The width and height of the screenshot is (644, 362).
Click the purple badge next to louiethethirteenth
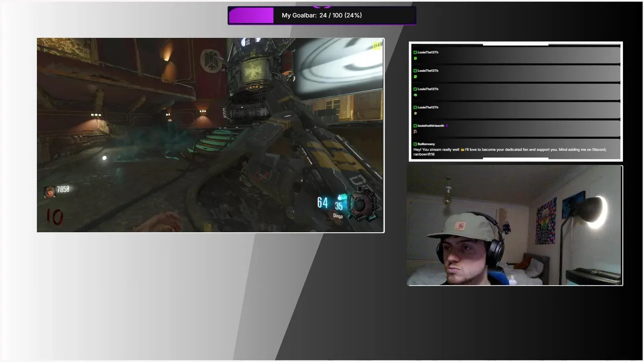[447, 126]
